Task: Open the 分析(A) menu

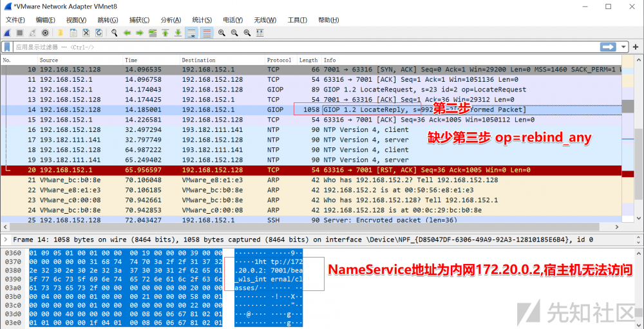Action: click(171, 20)
